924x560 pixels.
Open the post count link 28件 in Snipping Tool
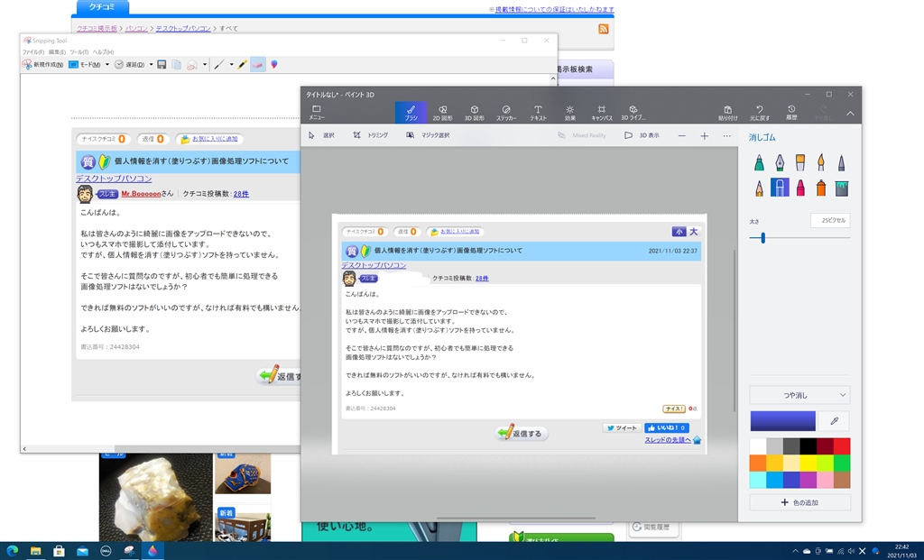(x=241, y=194)
